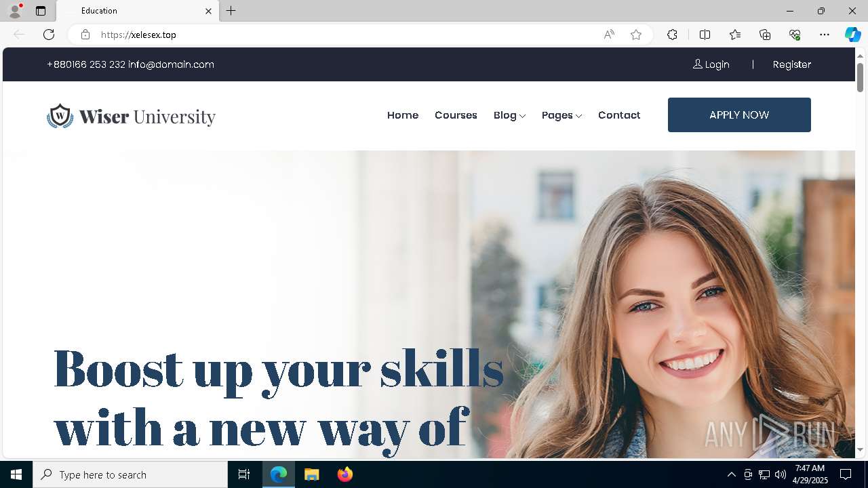Open browser Extensions icon

click(672, 35)
